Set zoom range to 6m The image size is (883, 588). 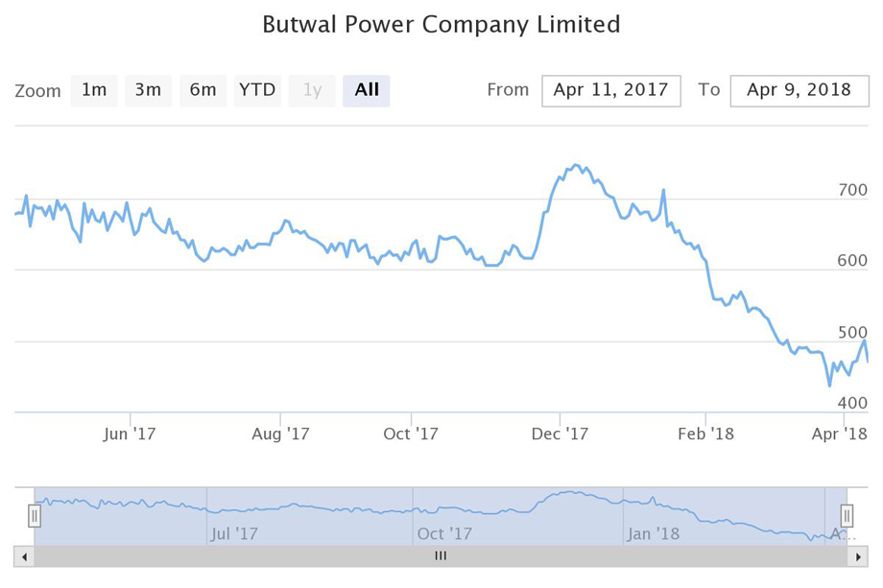203,90
